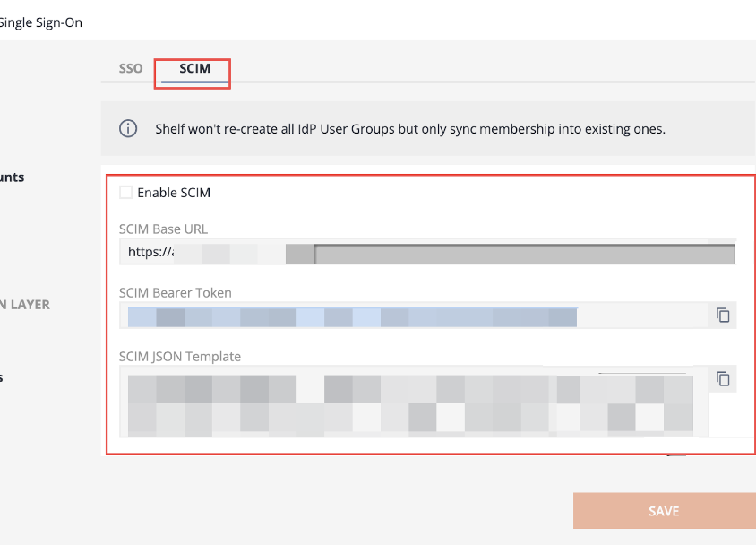Image resolution: width=756 pixels, height=545 pixels.
Task: Click the 'SCIM Base URL' label
Action: click(x=163, y=229)
